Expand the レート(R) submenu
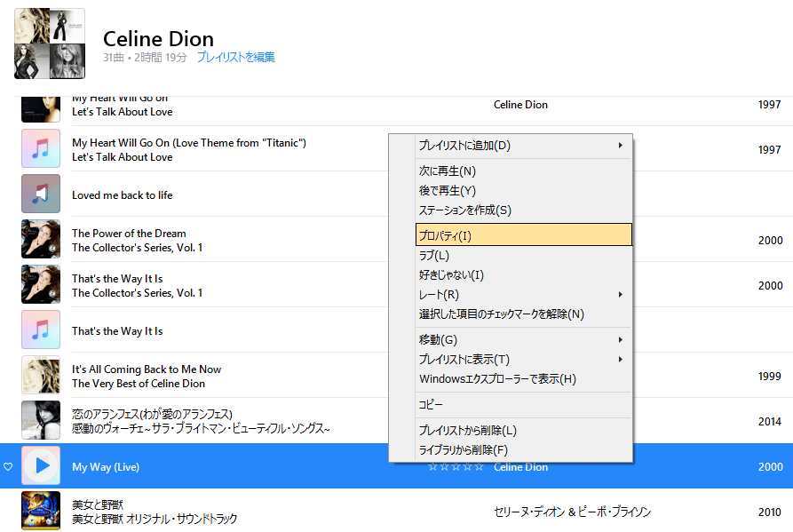Screen dimensions: 793x532 [524, 295]
